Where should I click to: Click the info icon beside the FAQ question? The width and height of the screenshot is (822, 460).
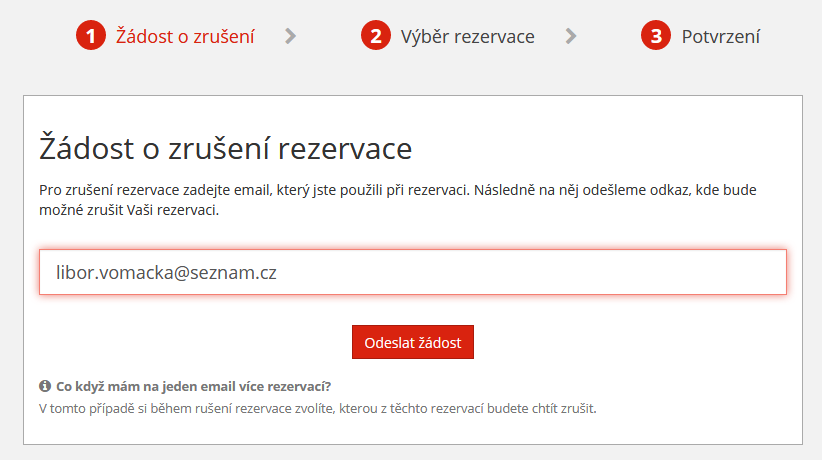click(x=45, y=386)
